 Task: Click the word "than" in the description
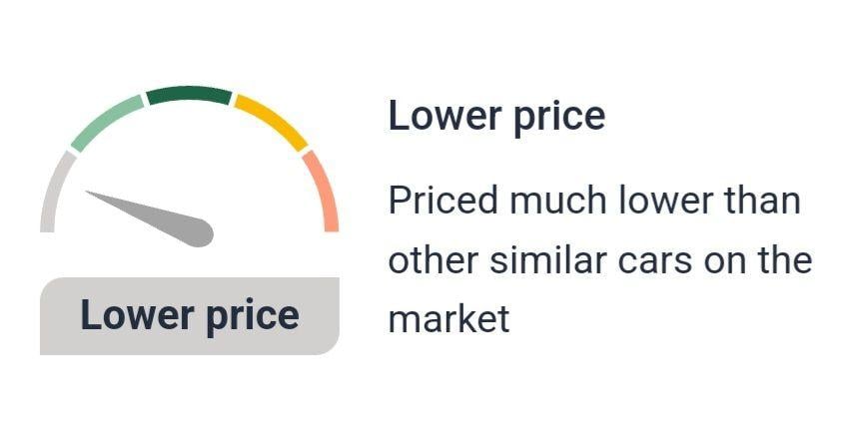764,201
